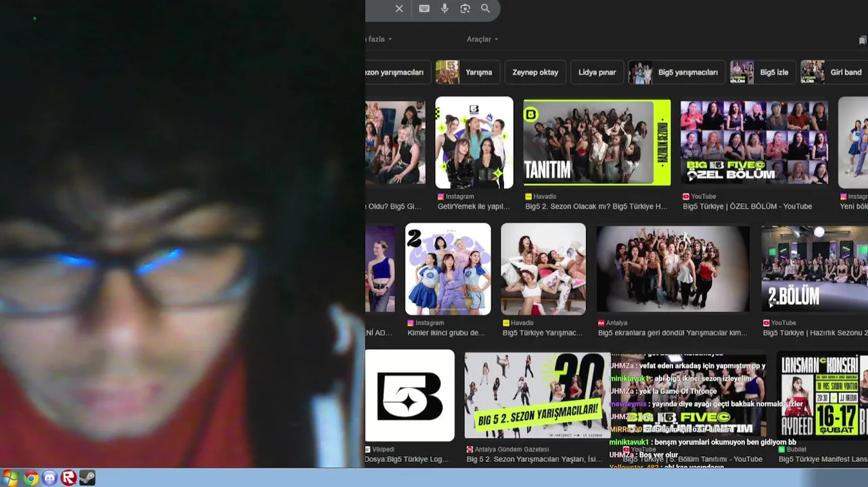Open Discord from the taskbar
This screenshot has height=487, width=868.
tap(50, 478)
